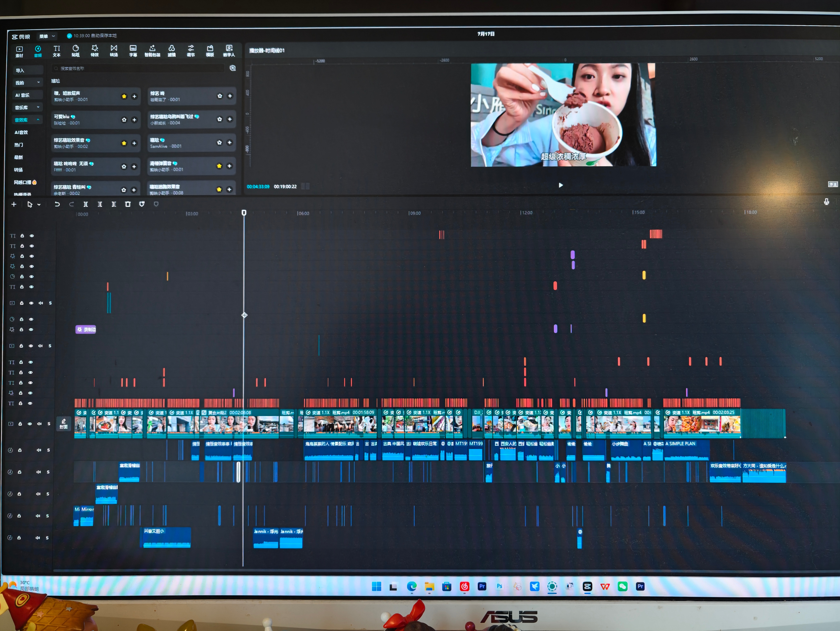840x631 pixels.
Task: Open the 字幕 captions tab
Action: pyautogui.click(x=133, y=50)
